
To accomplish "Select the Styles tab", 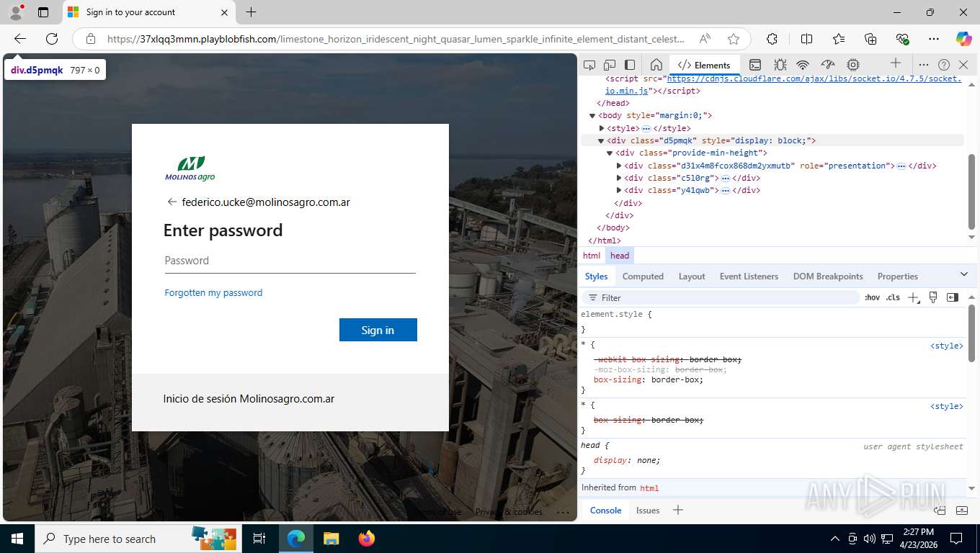I will 596,276.
